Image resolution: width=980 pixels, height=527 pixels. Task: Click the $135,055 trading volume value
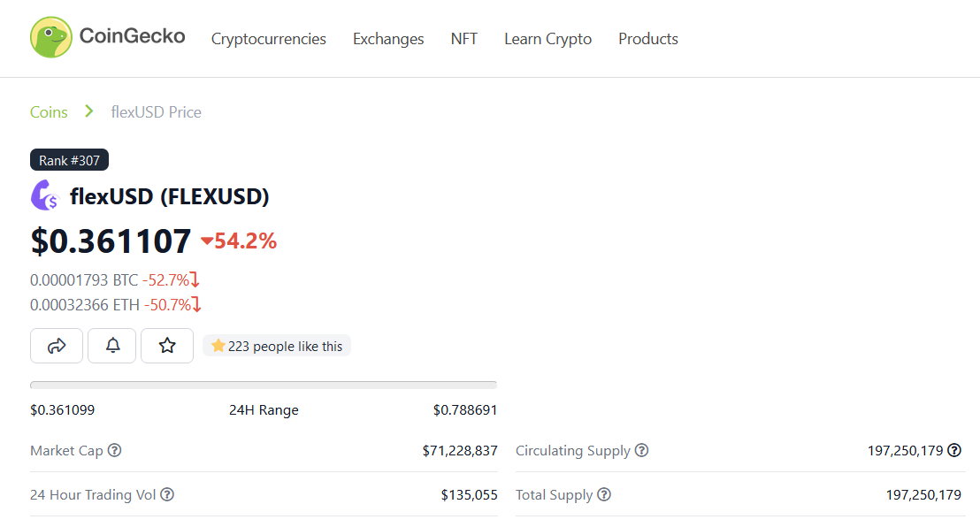click(x=470, y=495)
